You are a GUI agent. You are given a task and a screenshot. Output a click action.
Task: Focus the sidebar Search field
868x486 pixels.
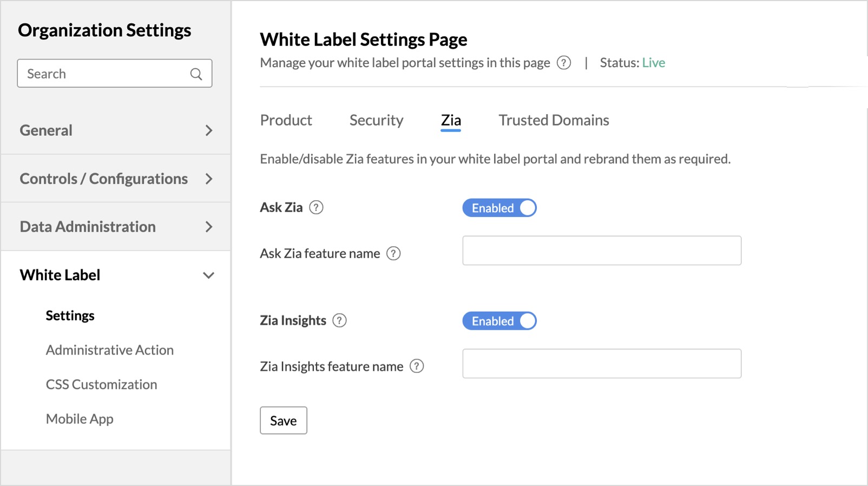pyautogui.click(x=115, y=74)
